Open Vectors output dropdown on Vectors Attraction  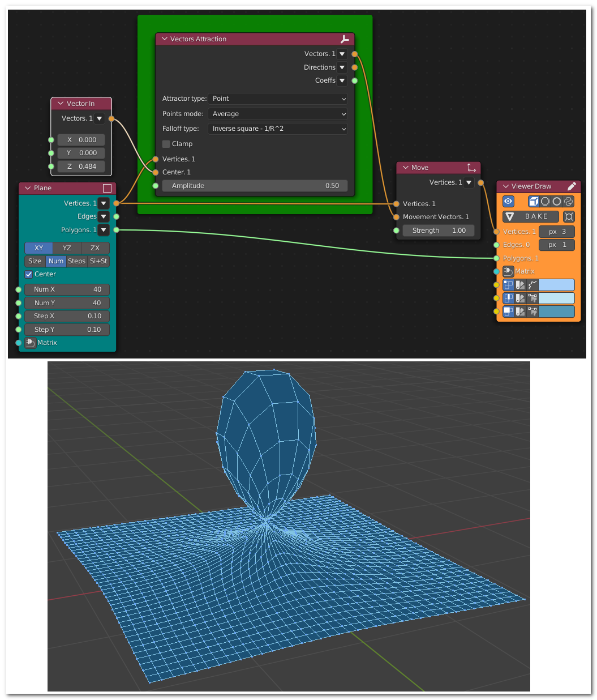pos(342,54)
